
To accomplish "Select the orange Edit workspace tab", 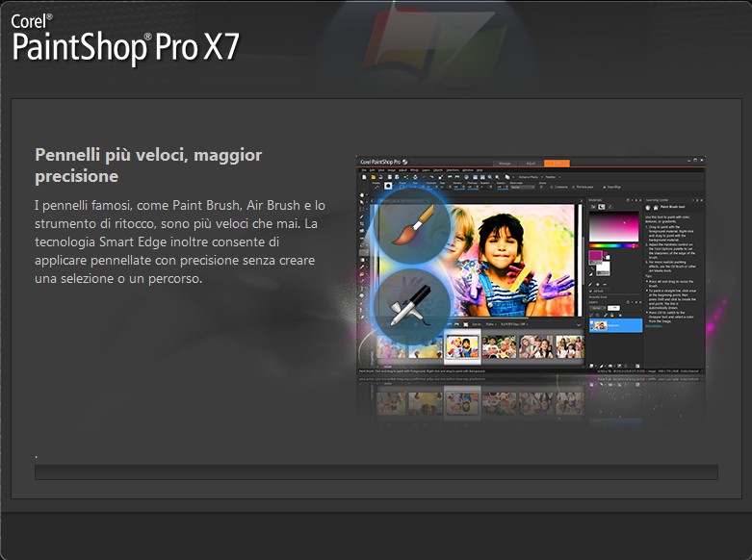I will (557, 164).
